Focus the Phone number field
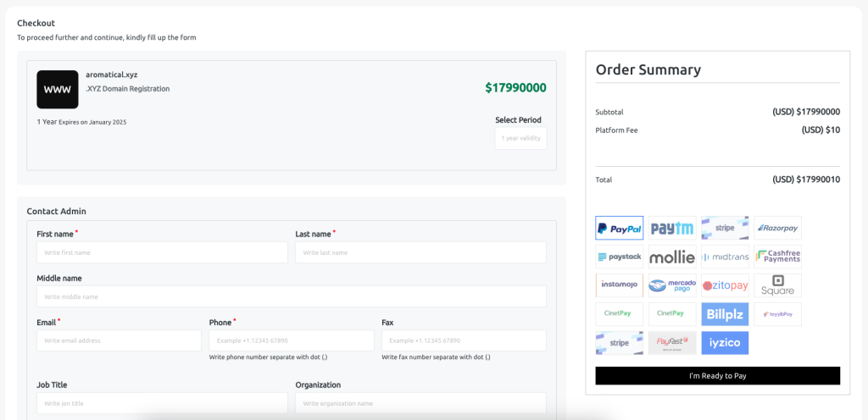 pyautogui.click(x=292, y=340)
